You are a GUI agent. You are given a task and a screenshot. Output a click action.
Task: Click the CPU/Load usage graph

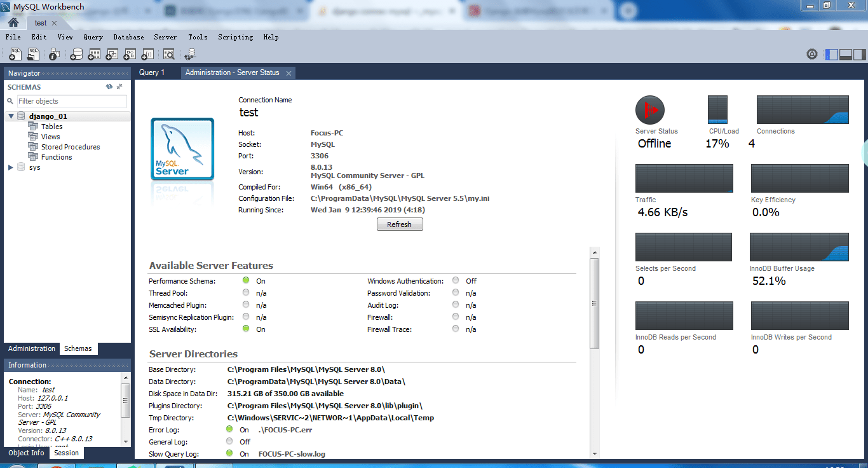click(x=718, y=109)
